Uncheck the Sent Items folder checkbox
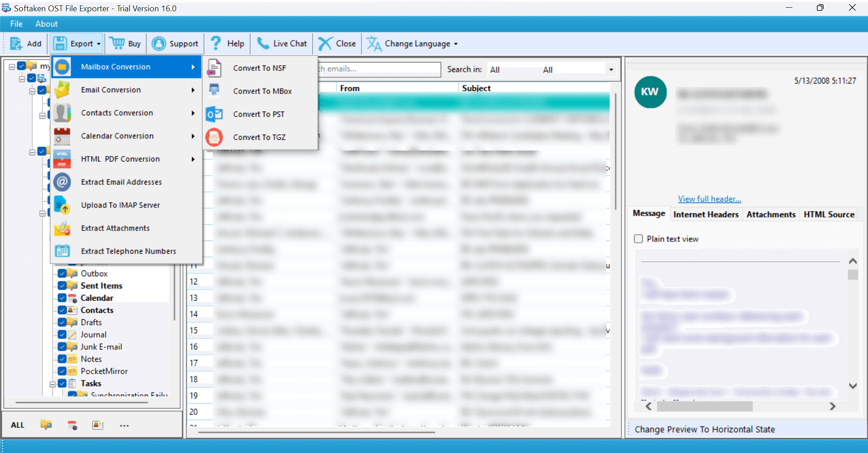The width and height of the screenshot is (868, 453). click(62, 286)
